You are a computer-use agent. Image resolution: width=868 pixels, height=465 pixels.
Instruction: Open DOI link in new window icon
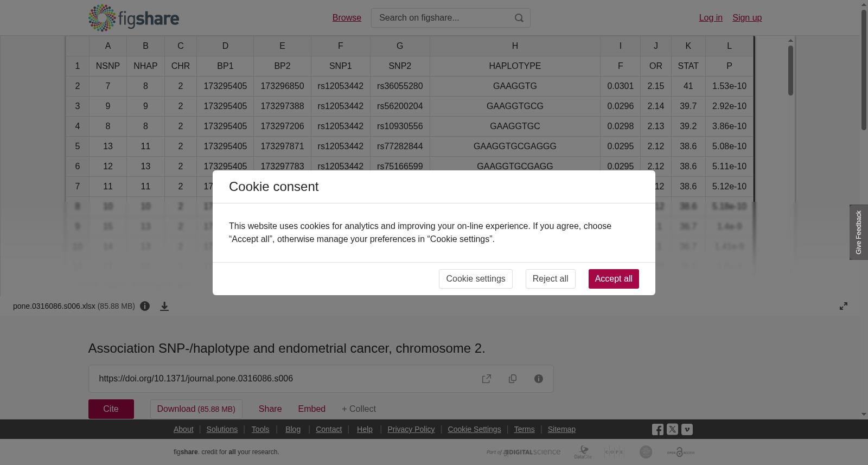487,379
